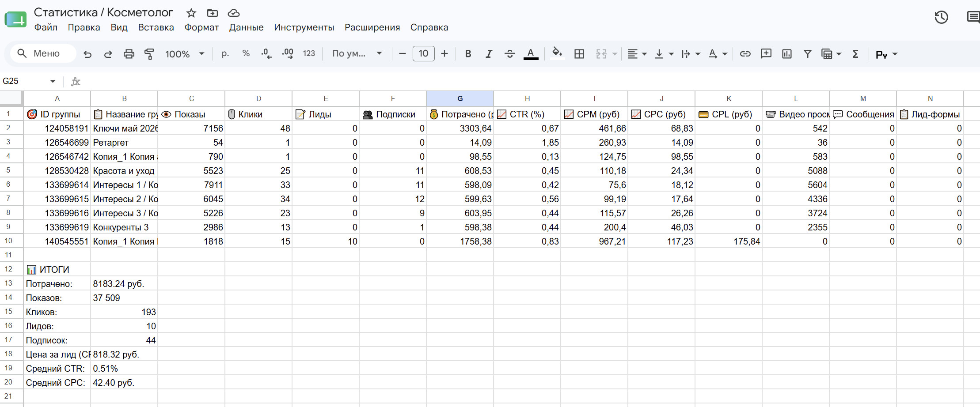Decrease decimal places in the toolbar
The height and width of the screenshot is (407, 980).
tap(266, 54)
